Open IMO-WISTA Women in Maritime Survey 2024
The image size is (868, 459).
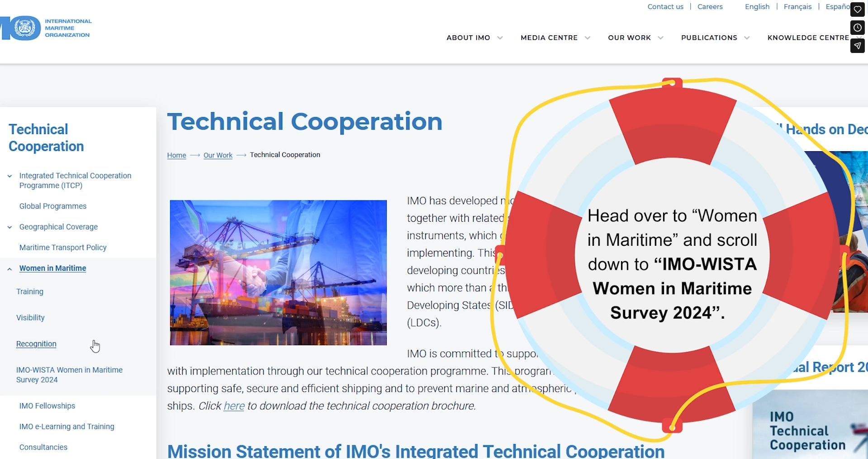click(x=69, y=375)
